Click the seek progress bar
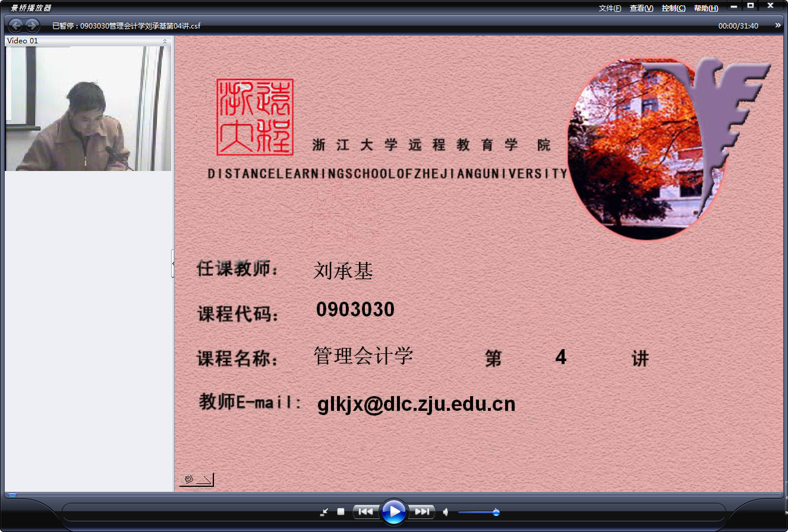Image resolution: width=788 pixels, height=532 pixels. [394, 495]
